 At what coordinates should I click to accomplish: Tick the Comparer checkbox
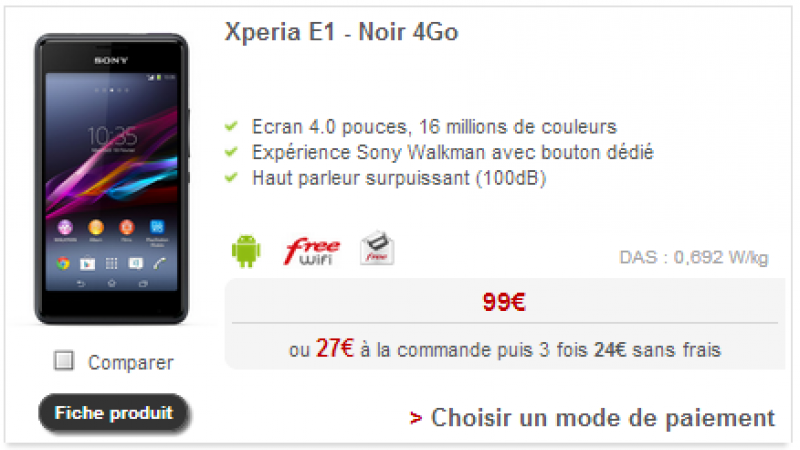pos(64,360)
